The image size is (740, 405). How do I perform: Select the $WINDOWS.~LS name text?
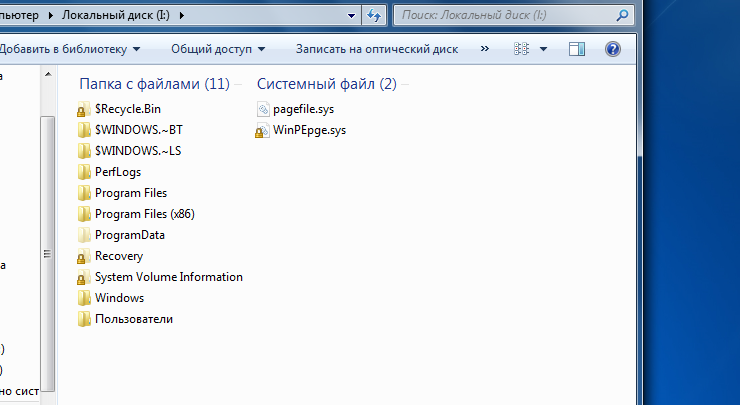pyautogui.click(x=138, y=151)
